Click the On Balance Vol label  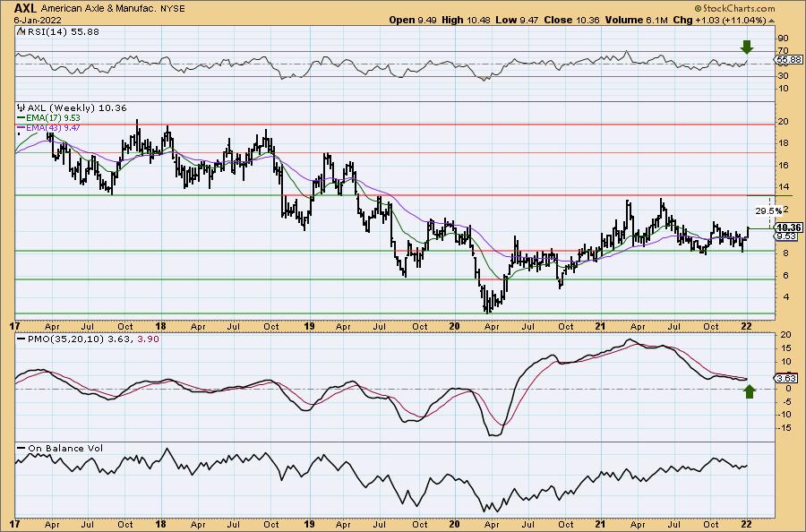pos(65,448)
